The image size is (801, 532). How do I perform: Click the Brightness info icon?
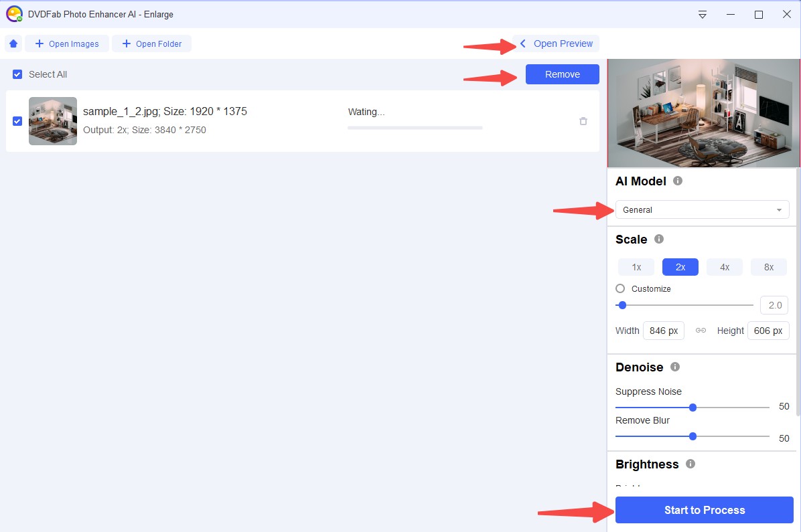690,464
